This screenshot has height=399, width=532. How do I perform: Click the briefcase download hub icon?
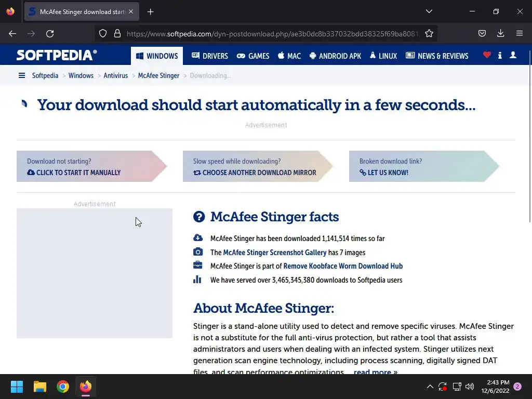point(198,265)
